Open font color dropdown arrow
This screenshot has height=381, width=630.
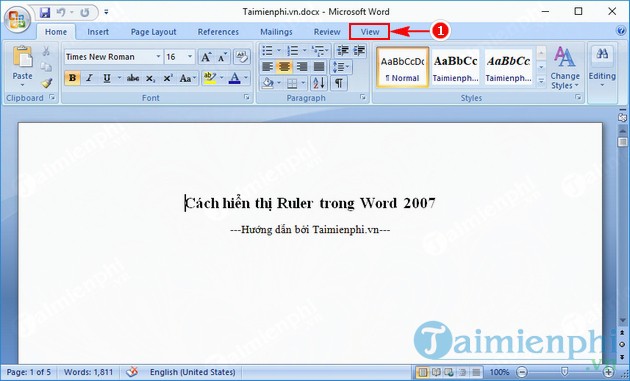click(x=246, y=78)
